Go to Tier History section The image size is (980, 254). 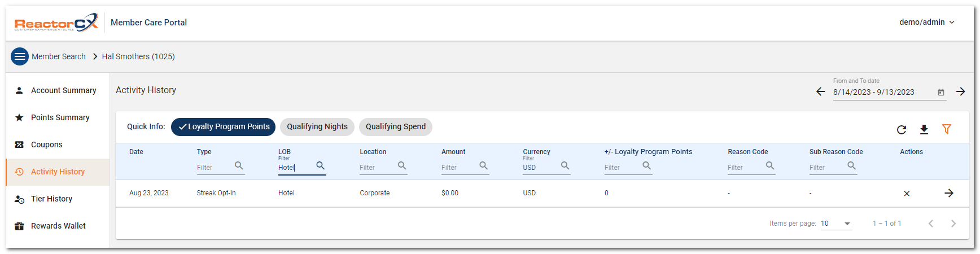51,199
